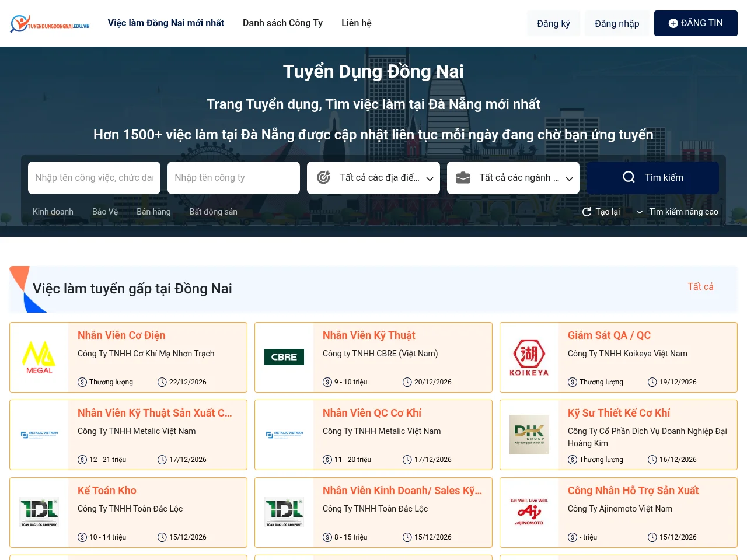Click Công Ty Ajinomoto Việt Nam
This screenshot has height=560, width=747.
pos(620,509)
